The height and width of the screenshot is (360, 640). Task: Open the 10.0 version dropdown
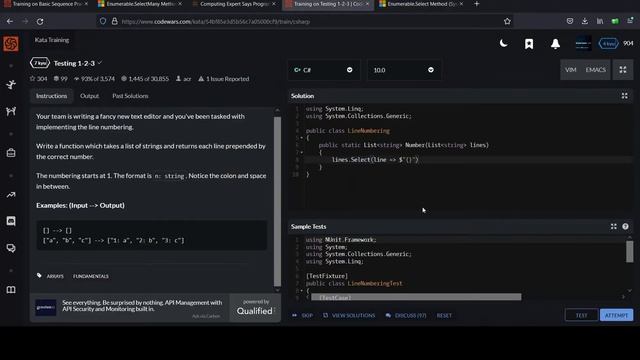pyautogui.click(x=403, y=70)
